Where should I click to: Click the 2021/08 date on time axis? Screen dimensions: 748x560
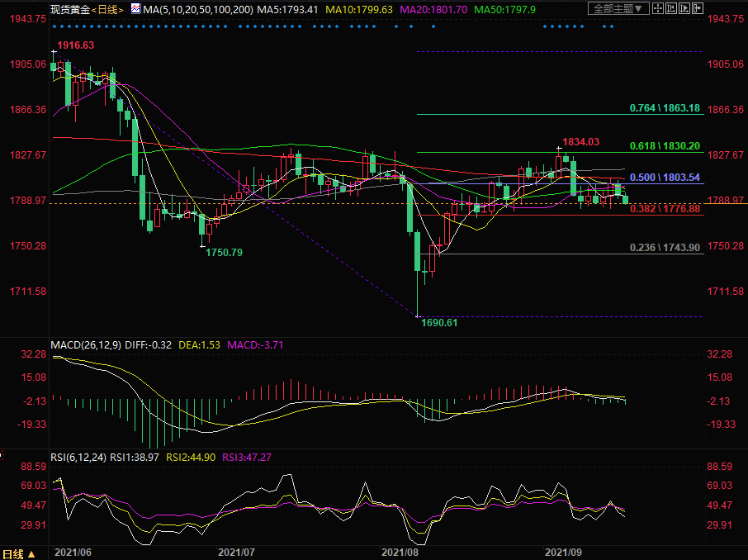(400, 550)
